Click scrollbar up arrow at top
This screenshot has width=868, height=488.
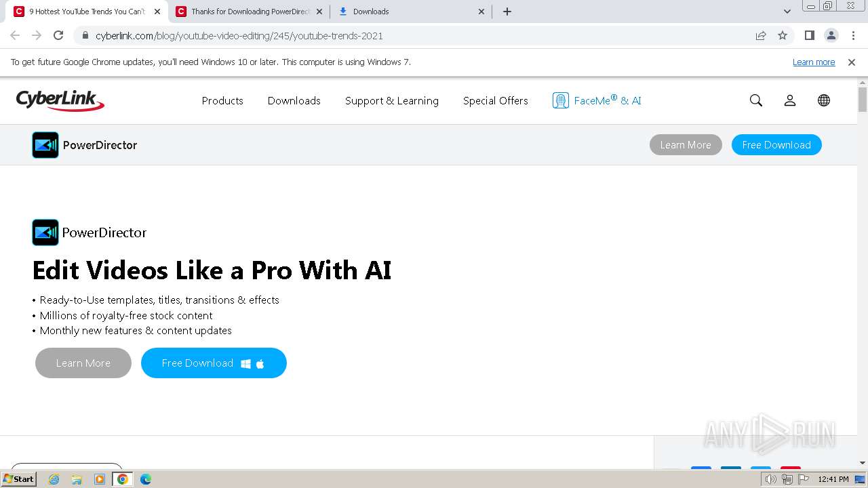863,83
